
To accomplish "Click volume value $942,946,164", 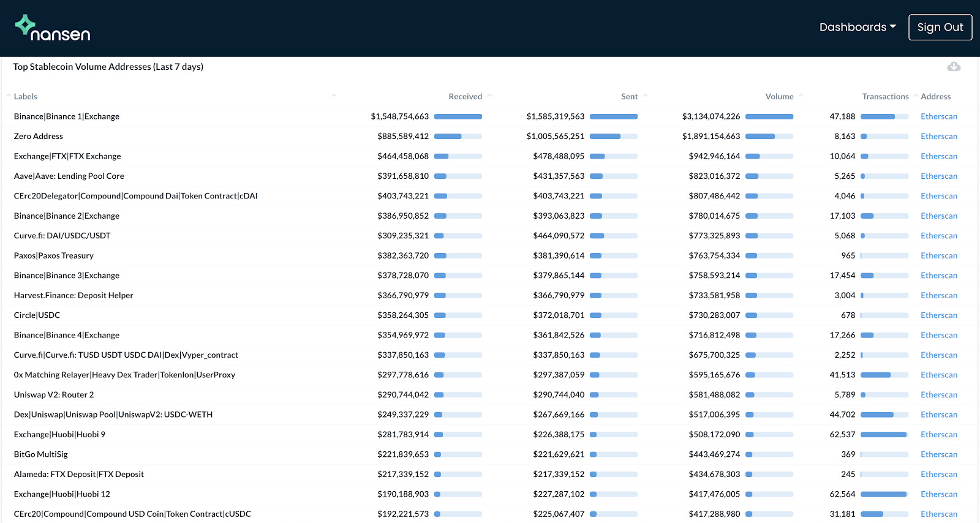I will tap(714, 156).
